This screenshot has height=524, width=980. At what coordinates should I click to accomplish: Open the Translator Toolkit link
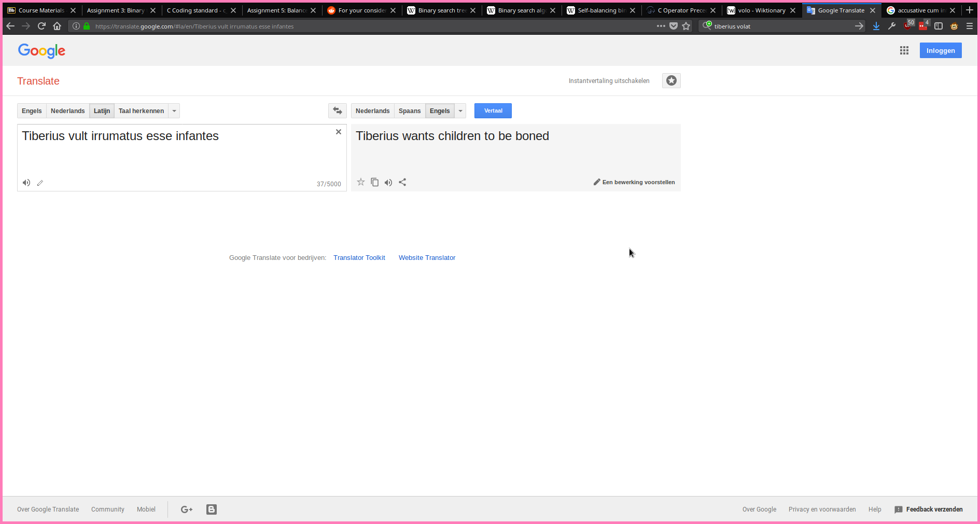point(359,258)
